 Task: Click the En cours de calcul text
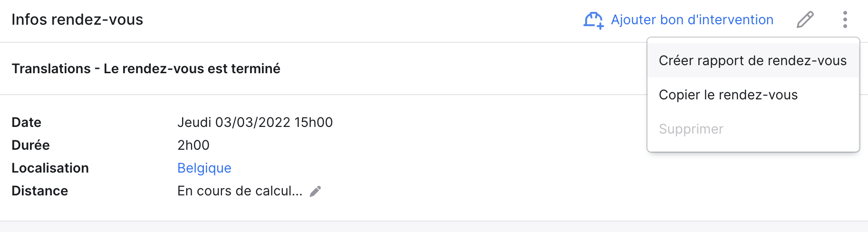click(240, 191)
